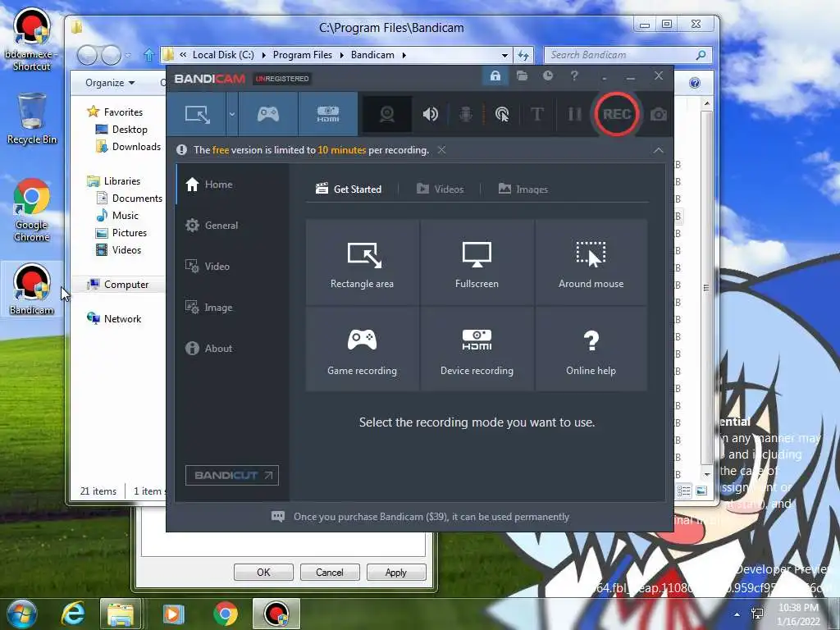
Task: Toggle mouse click effect icon
Action: pyautogui.click(x=502, y=114)
